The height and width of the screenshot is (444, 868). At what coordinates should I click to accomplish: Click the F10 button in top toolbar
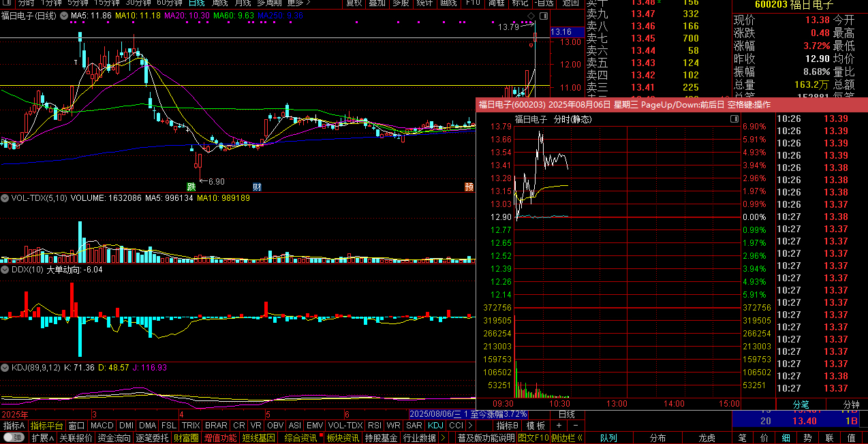click(x=472, y=3)
